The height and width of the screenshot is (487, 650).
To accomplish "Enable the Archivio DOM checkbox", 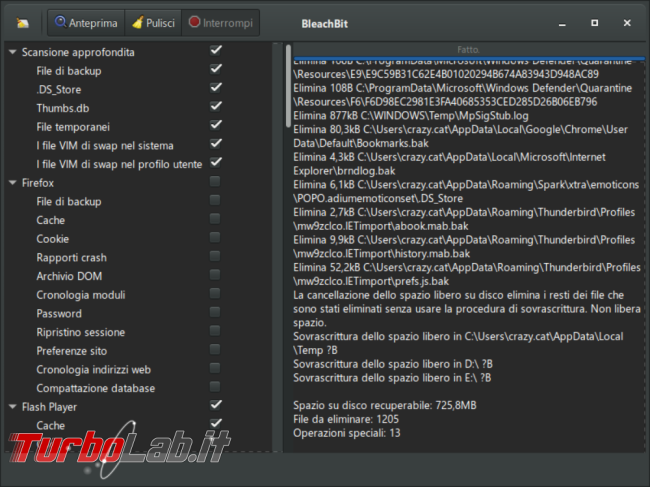I will click(215, 275).
